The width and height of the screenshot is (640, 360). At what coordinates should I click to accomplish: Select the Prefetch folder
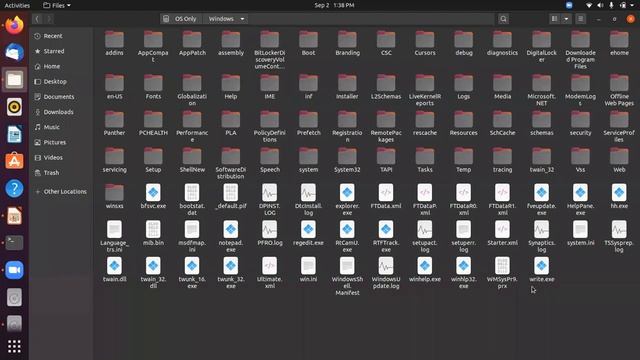click(x=308, y=123)
